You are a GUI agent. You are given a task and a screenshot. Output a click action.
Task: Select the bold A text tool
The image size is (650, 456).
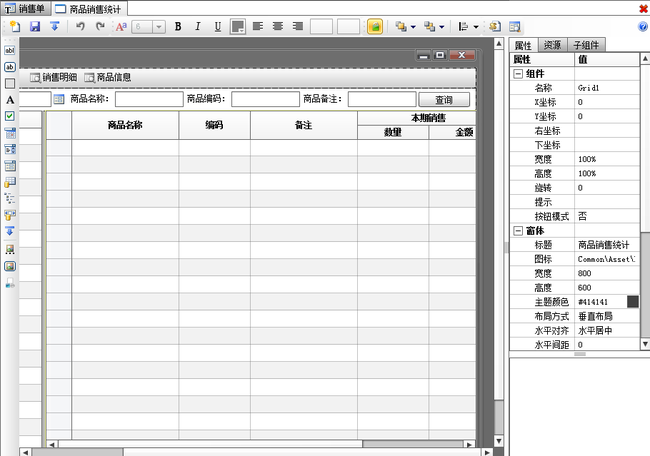click(x=10, y=100)
